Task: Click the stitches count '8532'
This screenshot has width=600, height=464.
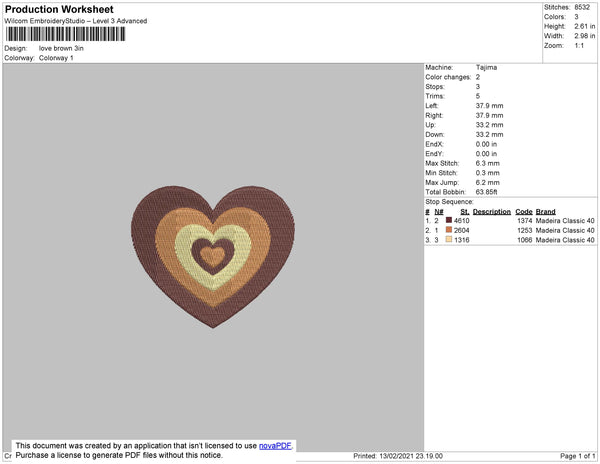Action: point(582,7)
